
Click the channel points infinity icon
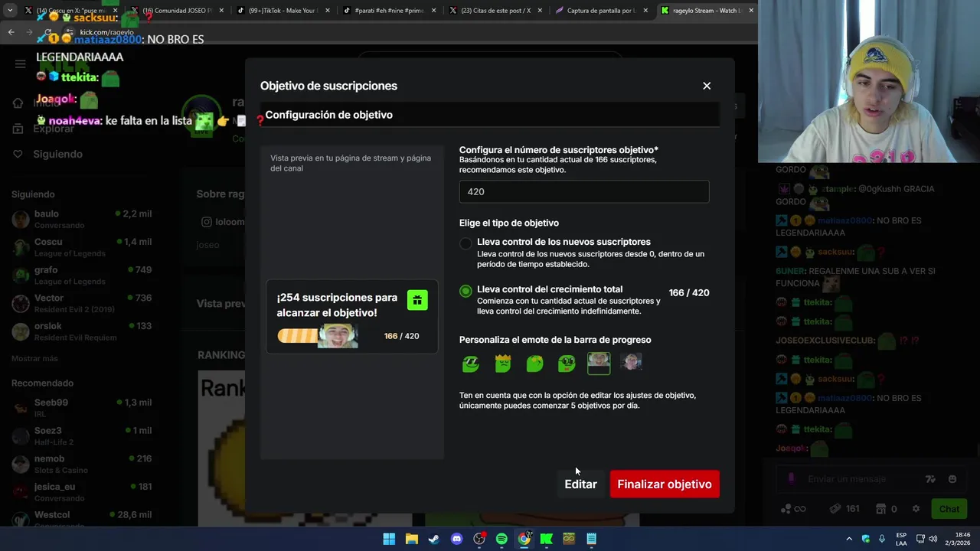coord(793,509)
